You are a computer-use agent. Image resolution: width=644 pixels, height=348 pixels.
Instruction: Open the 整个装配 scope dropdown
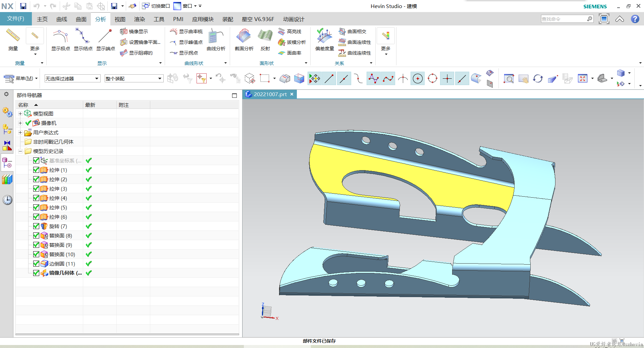point(134,79)
